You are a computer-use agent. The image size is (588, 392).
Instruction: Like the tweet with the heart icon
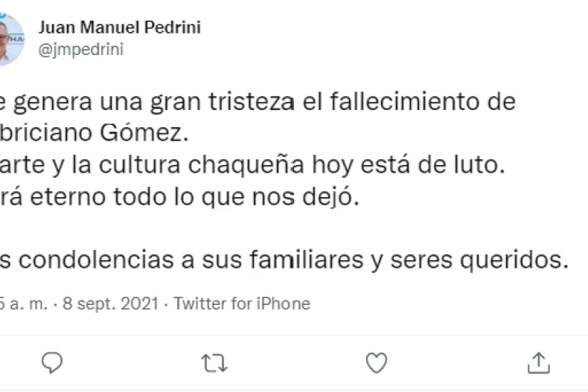pos(377,362)
